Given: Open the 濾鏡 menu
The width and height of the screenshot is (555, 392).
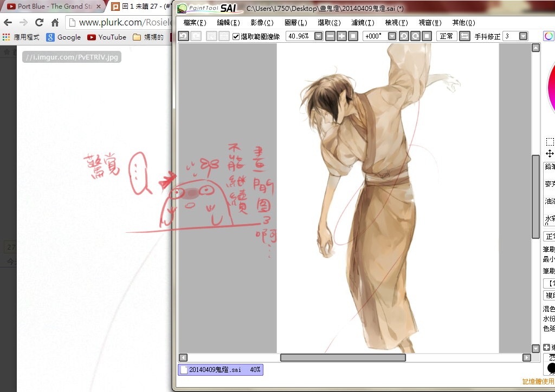Looking at the screenshot, I should tap(363, 23).
